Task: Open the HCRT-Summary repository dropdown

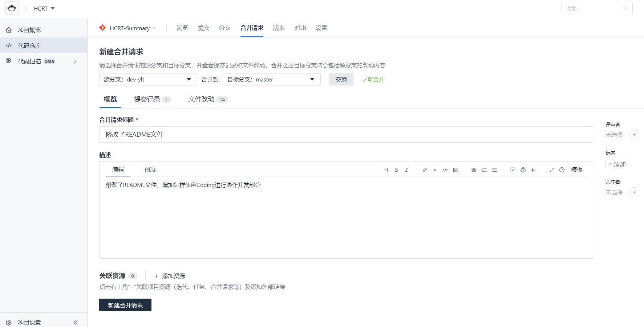Action: [133, 28]
